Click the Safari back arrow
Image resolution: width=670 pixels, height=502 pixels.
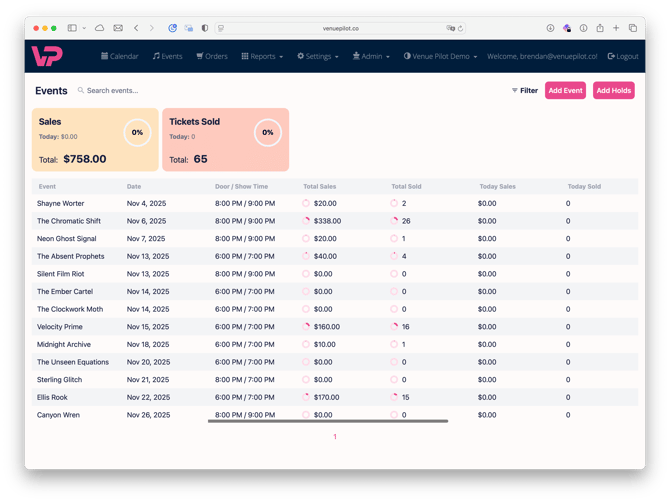137,28
